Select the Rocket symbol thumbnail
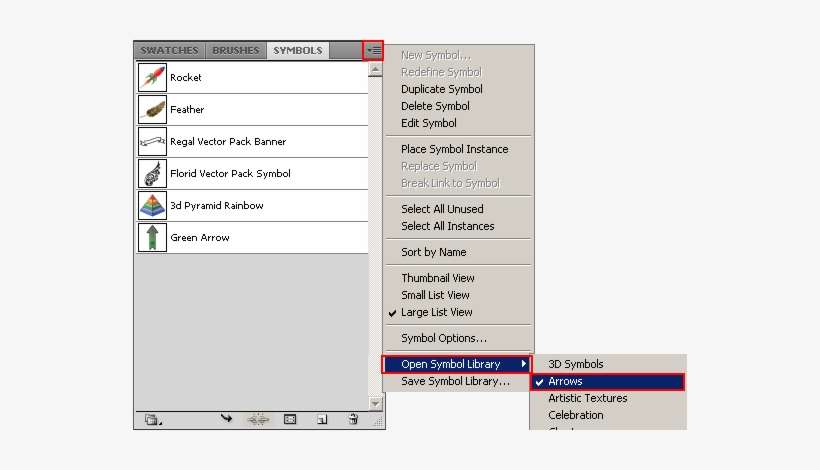 [152, 78]
